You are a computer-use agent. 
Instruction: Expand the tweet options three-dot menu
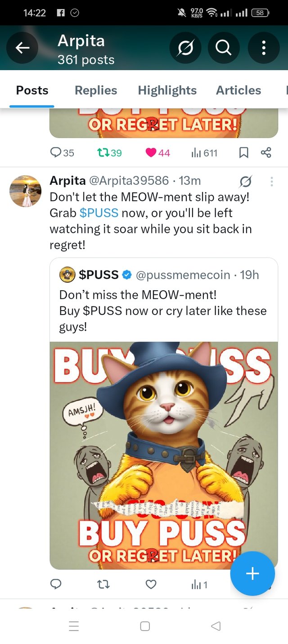click(271, 182)
